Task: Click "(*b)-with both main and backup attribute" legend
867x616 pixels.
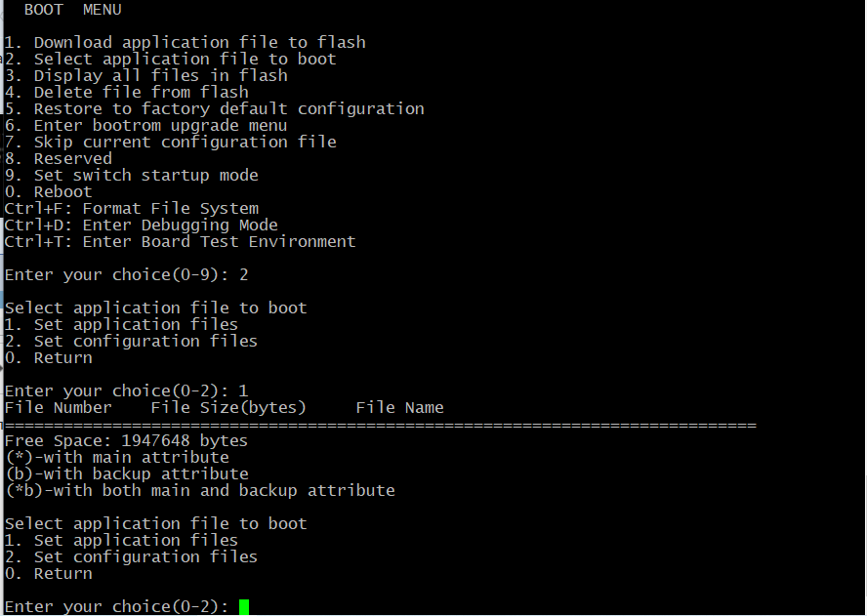Action: pyautogui.click(x=200, y=490)
